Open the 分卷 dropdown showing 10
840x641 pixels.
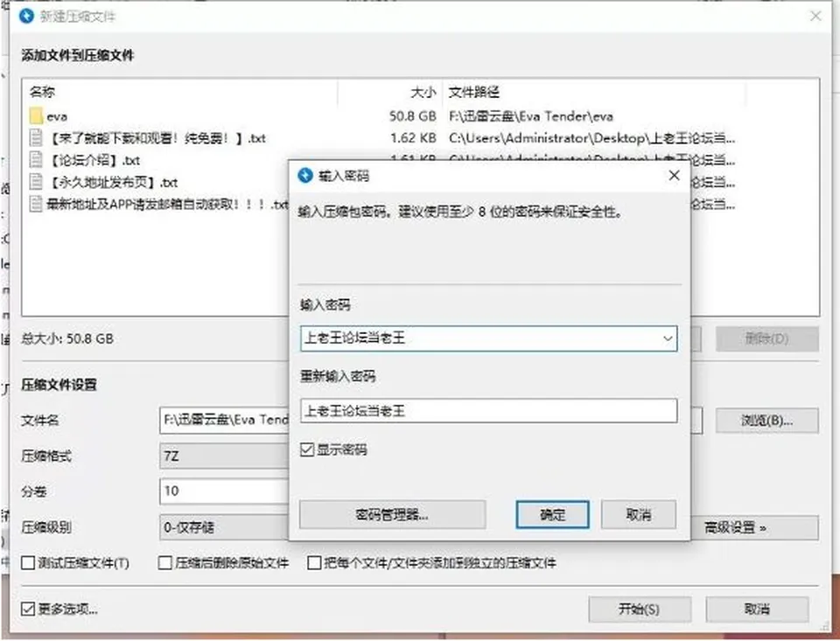[x=224, y=491]
